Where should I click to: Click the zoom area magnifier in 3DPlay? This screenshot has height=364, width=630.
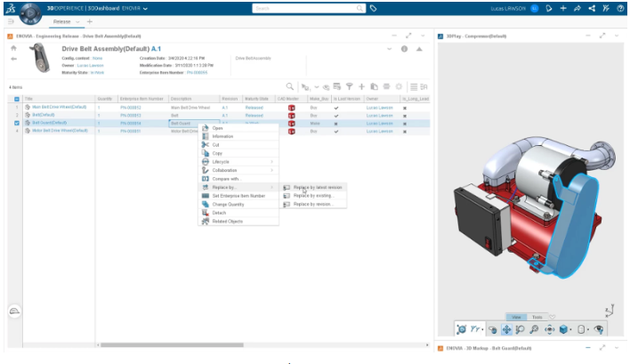[x=521, y=329]
